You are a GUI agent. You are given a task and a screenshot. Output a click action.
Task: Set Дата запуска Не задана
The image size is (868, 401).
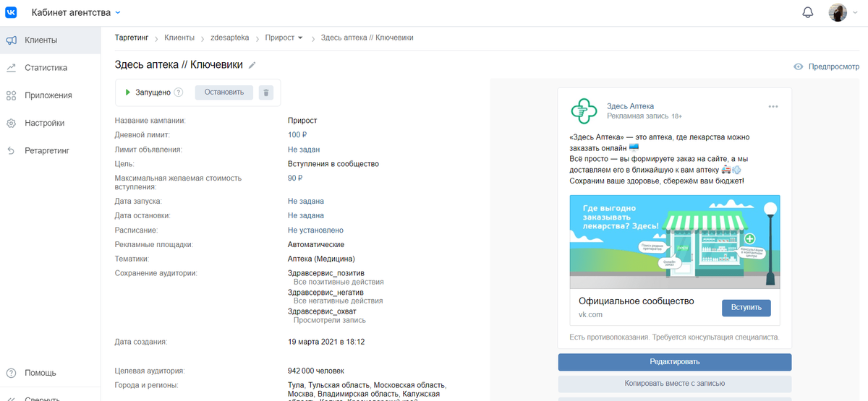[306, 202]
